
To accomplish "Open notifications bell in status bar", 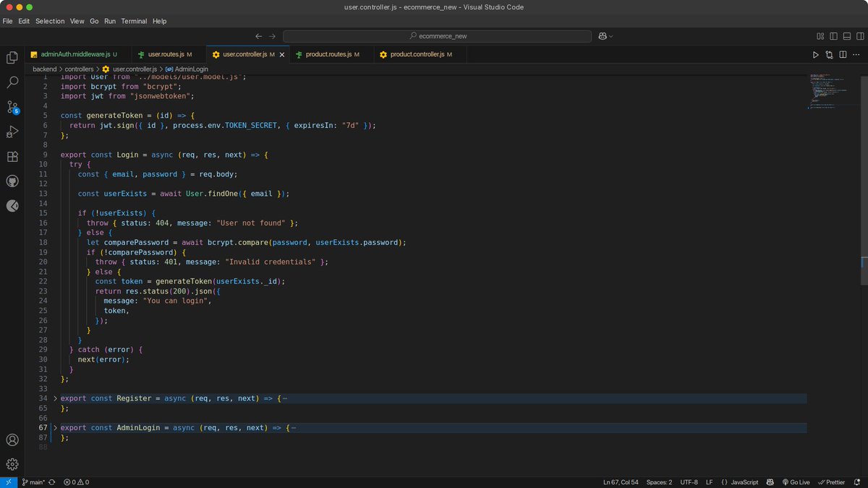I will pyautogui.click(x=856, y=482).
